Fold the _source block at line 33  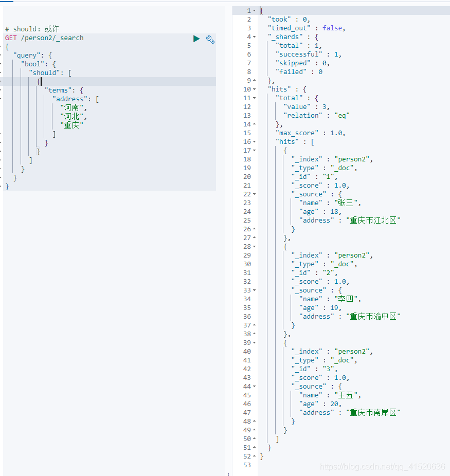pos(255,290)
